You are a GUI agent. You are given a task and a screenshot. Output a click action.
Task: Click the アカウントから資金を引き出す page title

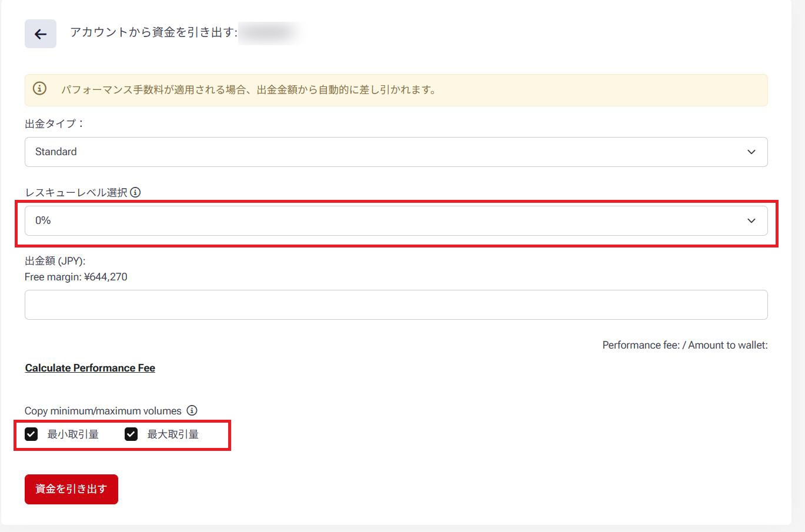153,33
